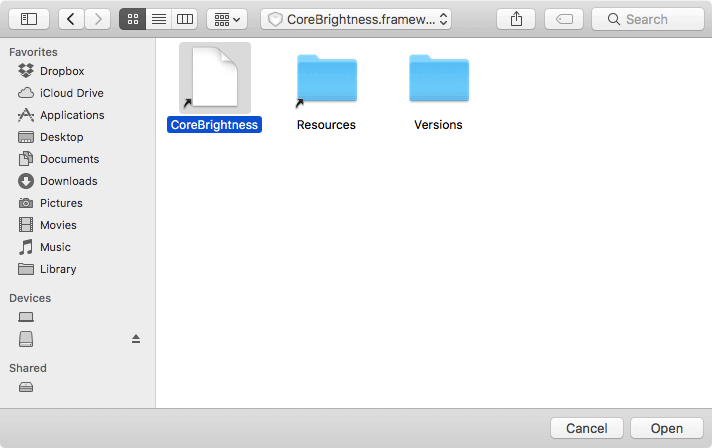Eject the external disk
712x448 pixels.
136,339
